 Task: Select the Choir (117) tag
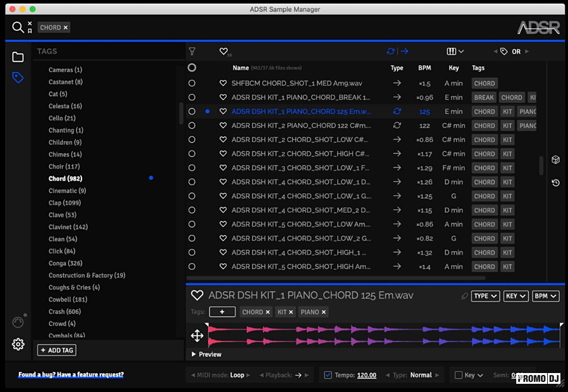(x=64, y=167)
